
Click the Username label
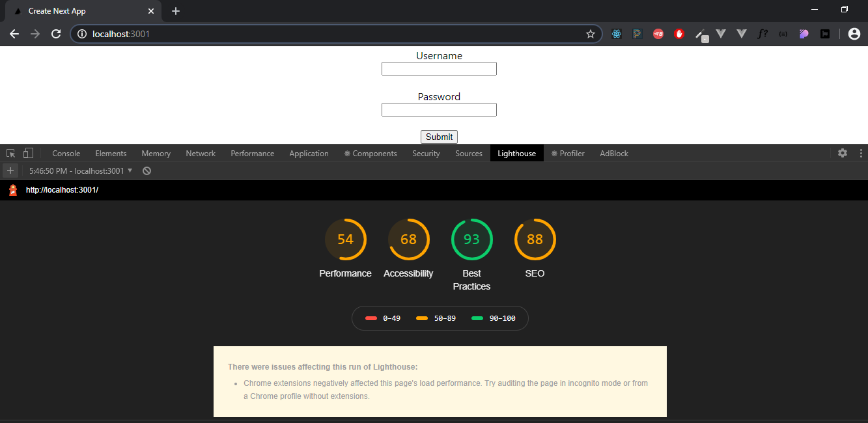click(x=439, y=56)
